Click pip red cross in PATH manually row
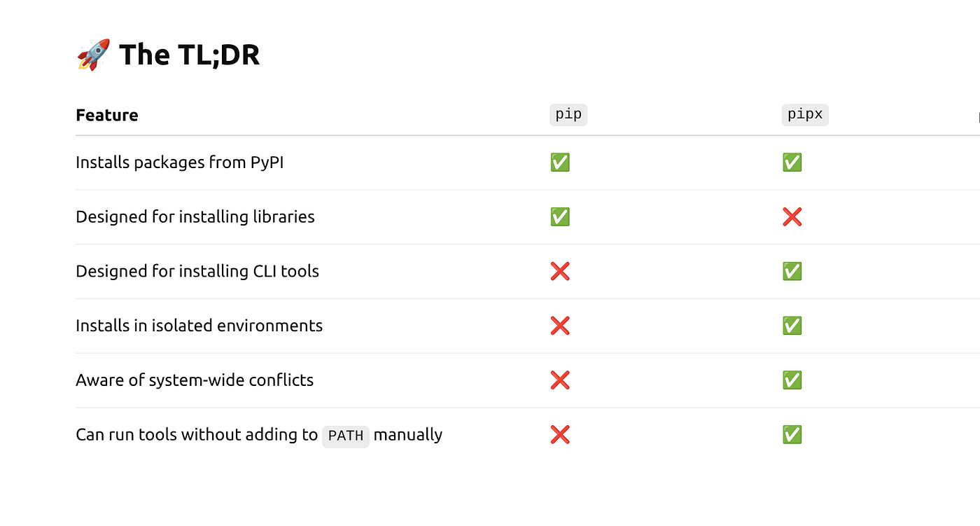The image size is (980, 526). [x=560, y=435]
